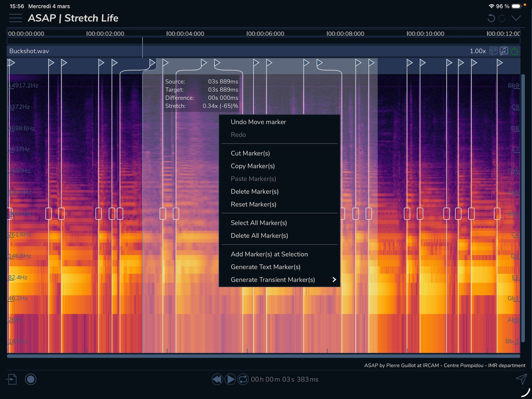Viewport: 532px width, 399px height.
Task: Click the undo arrow icon
Action: click(491, 18)
